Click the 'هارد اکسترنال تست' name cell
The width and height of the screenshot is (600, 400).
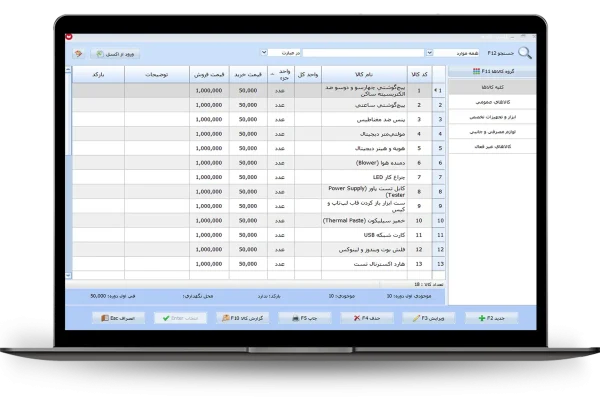(x=364, y=264)
